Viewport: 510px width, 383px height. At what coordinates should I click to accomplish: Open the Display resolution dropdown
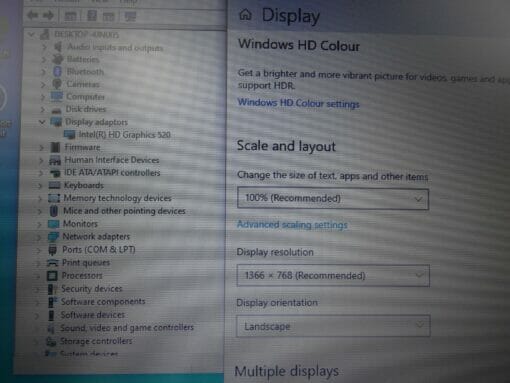(x=333, y=276)
